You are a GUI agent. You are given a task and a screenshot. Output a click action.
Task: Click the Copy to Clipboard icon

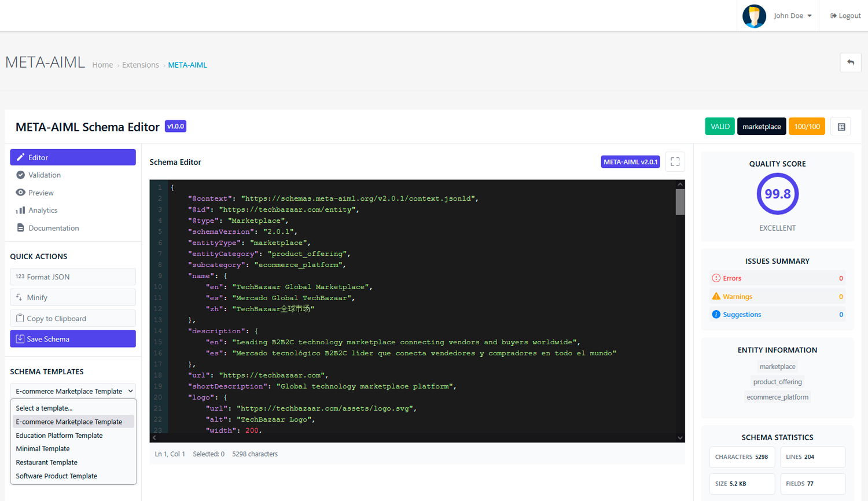pyautogui.click(x=20, y=318)
